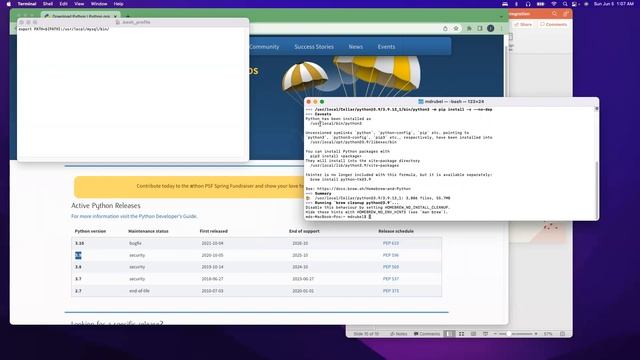Open the Terminal app menu
Screen dimensions: 640x360
click(x=27, y=4)
